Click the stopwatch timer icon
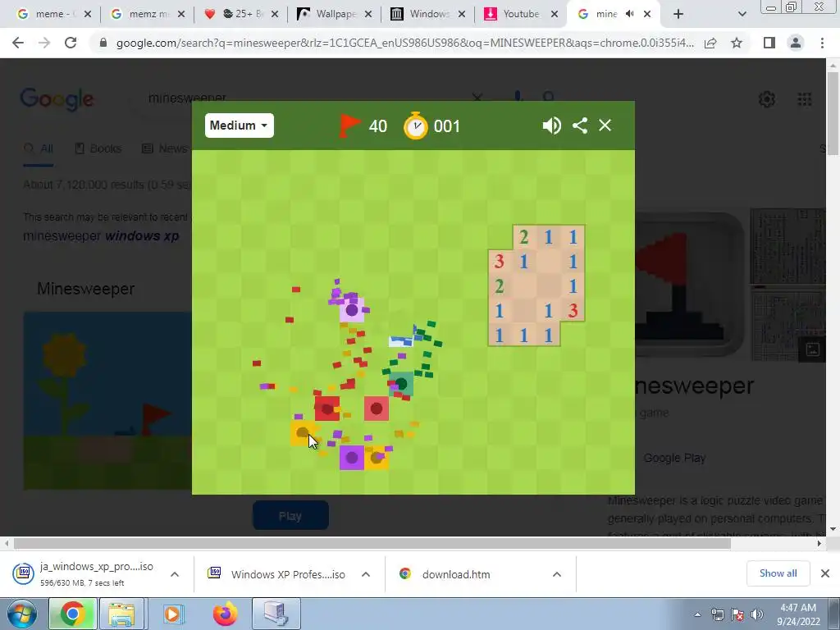Screen dimensions: 840x630 click(416, 126)
